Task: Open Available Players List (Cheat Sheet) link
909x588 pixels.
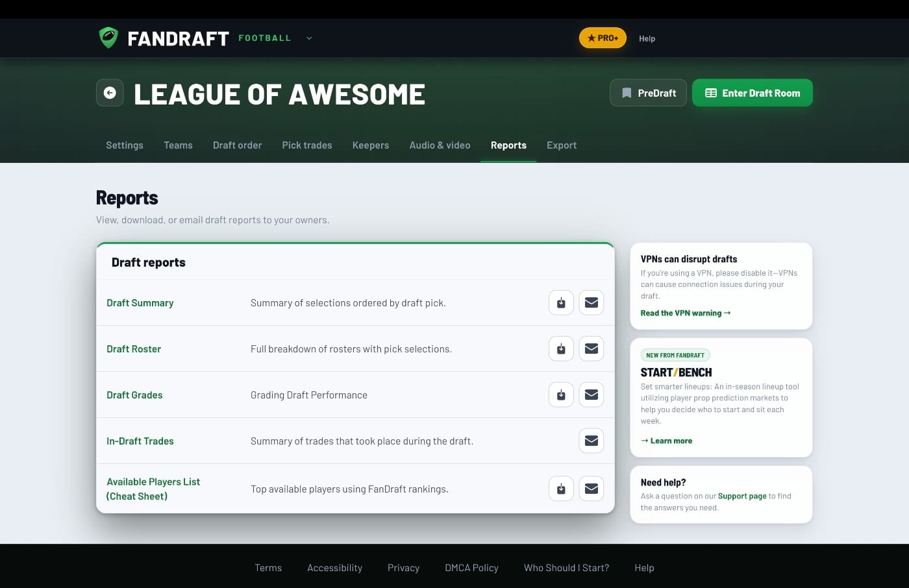Action: [x=153, y=489]
